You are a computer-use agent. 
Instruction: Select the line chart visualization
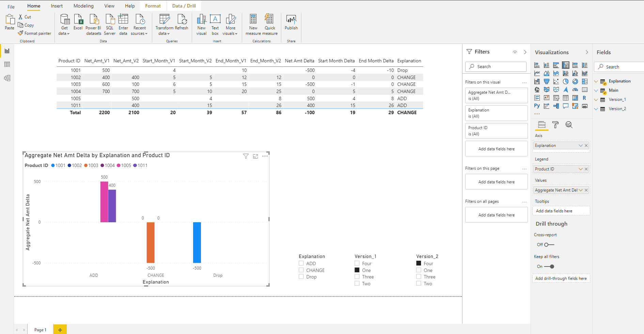537,73
